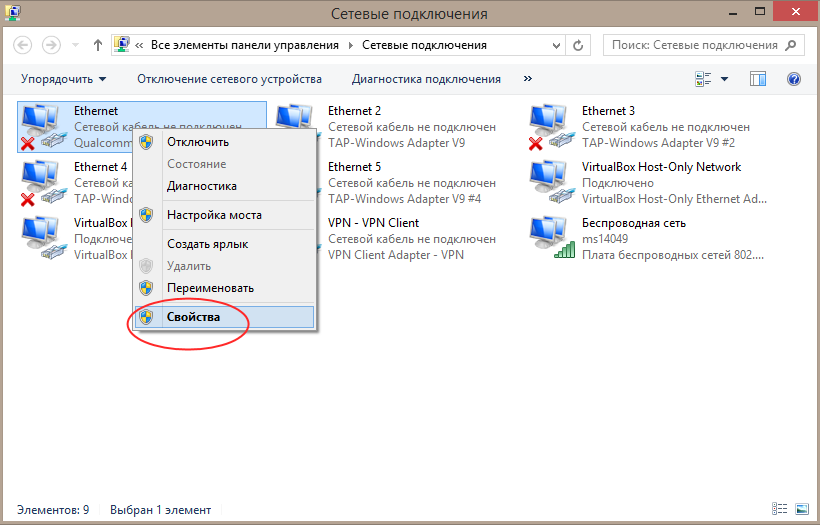Select the Ethernet 3 adapter icon
This screenshot has height=525, width=820.
pos(551,127)
